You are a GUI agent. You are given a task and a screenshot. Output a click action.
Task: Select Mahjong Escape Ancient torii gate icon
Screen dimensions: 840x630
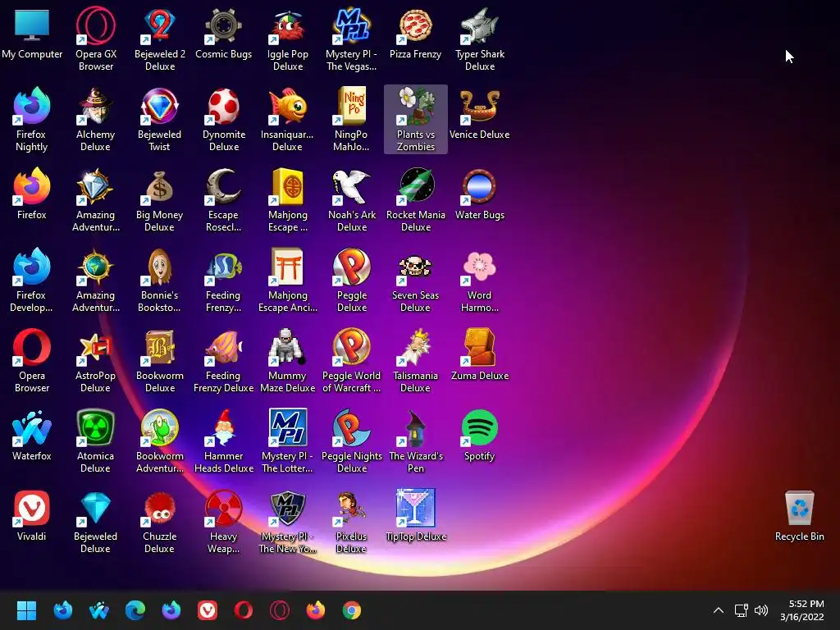point(288,280)
